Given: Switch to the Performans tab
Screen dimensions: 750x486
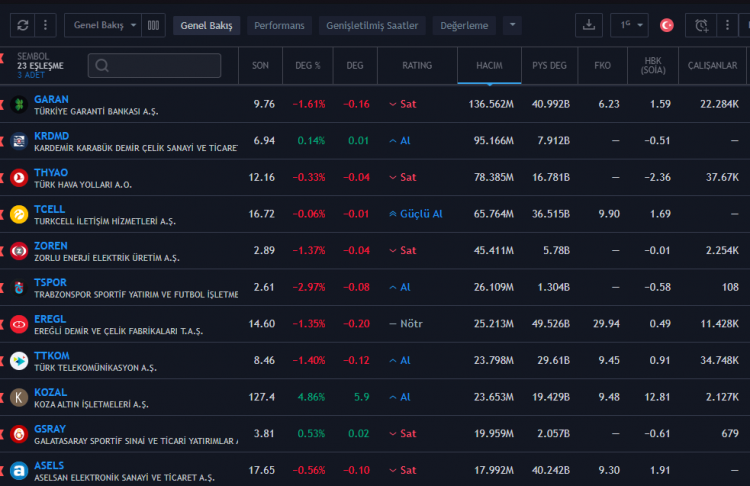Looking at the screenshot, I should pos(279,26).
